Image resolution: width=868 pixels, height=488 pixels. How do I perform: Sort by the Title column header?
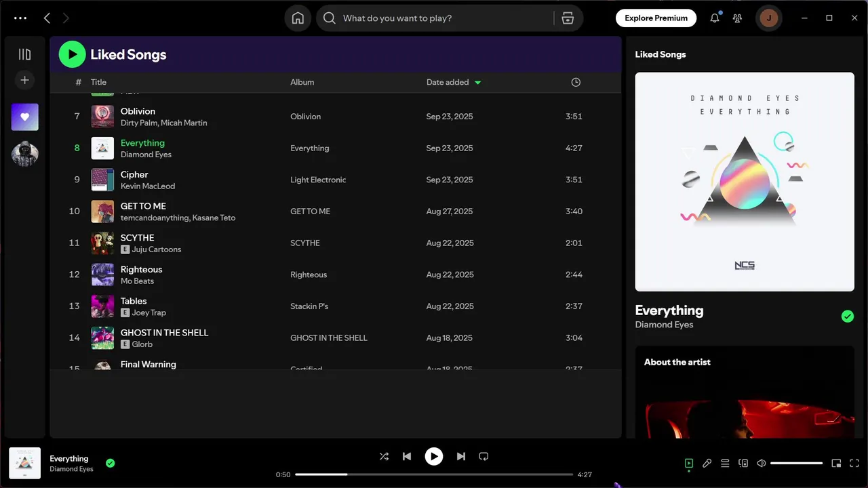click(x=99, y=82)
